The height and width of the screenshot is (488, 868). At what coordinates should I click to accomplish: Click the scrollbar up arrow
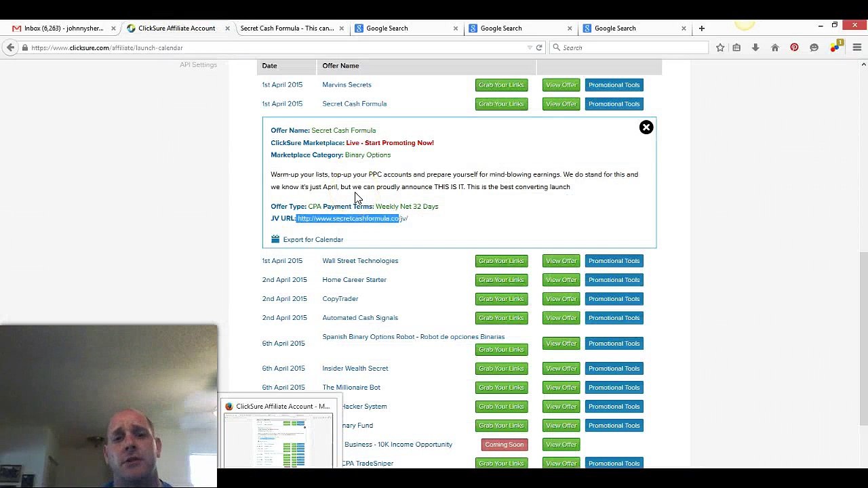tap(863, 64)
